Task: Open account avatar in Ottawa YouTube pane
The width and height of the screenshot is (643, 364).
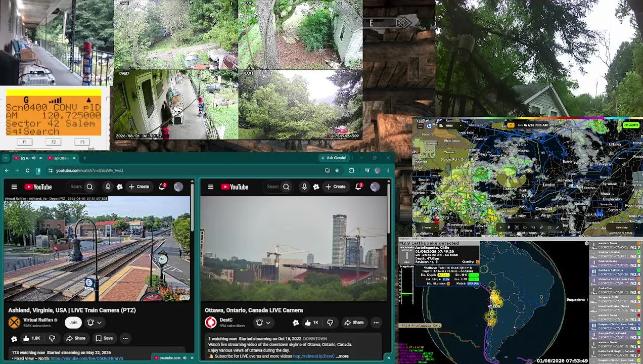Action: click(x=375, y=187)
